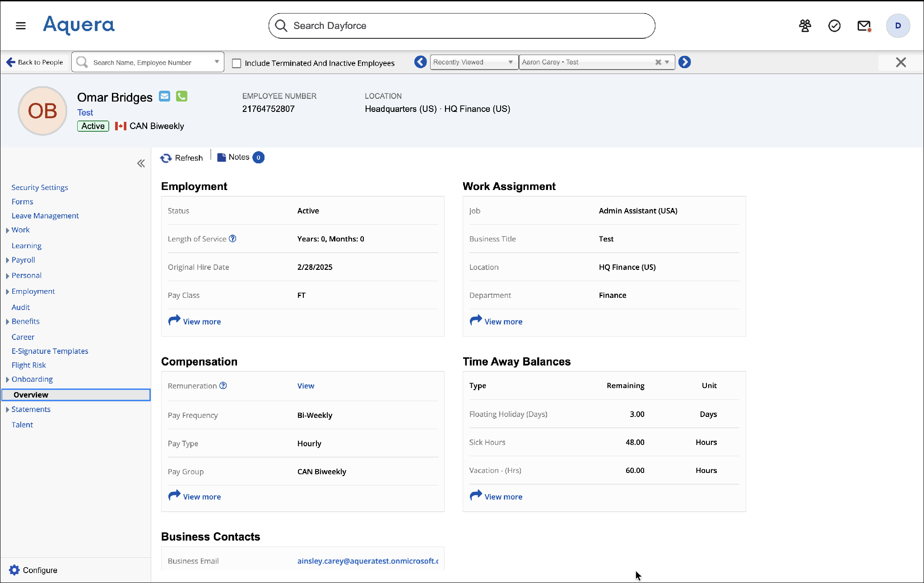Open Talent in sidebar
The image size is (924, 583).
[x=22, y=425]
